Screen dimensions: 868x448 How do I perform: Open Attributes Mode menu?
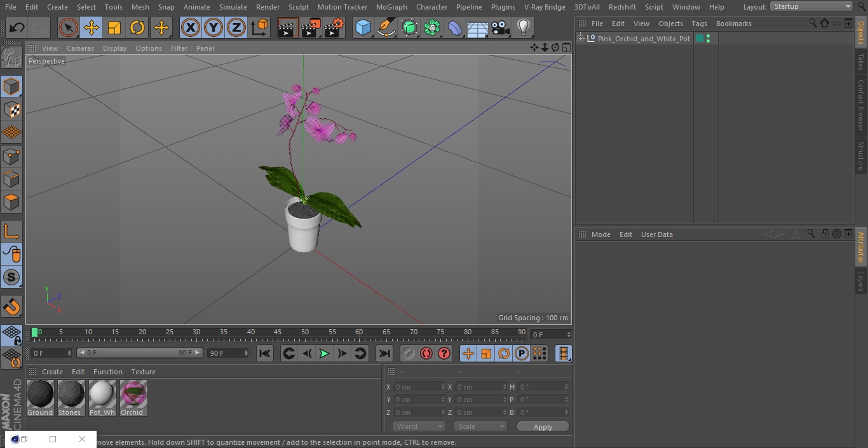[x=600, y=234]
